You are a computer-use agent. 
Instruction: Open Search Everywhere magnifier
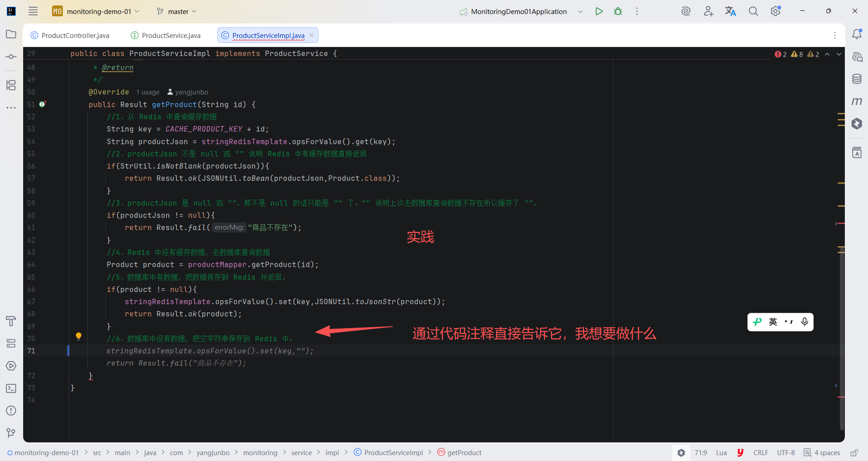(x=753, y=11)
